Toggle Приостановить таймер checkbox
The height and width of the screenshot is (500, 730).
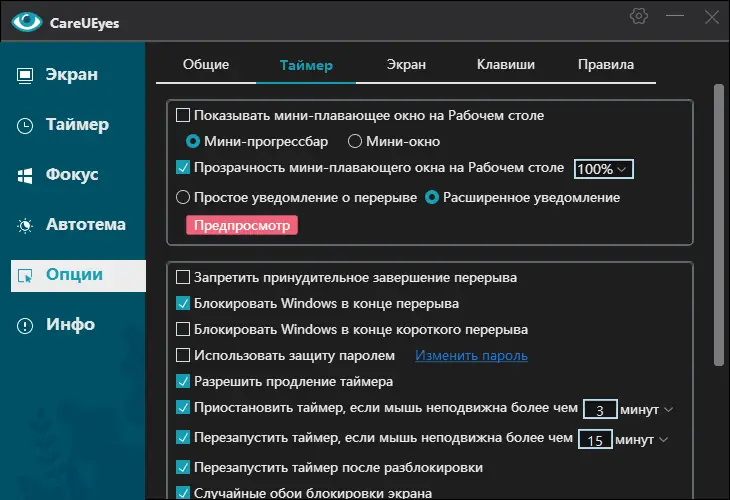click(183, 408)
